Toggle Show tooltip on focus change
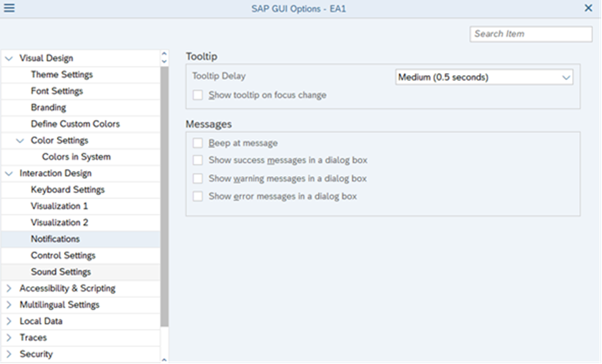 pyautogui.click(x=198, y=95)
